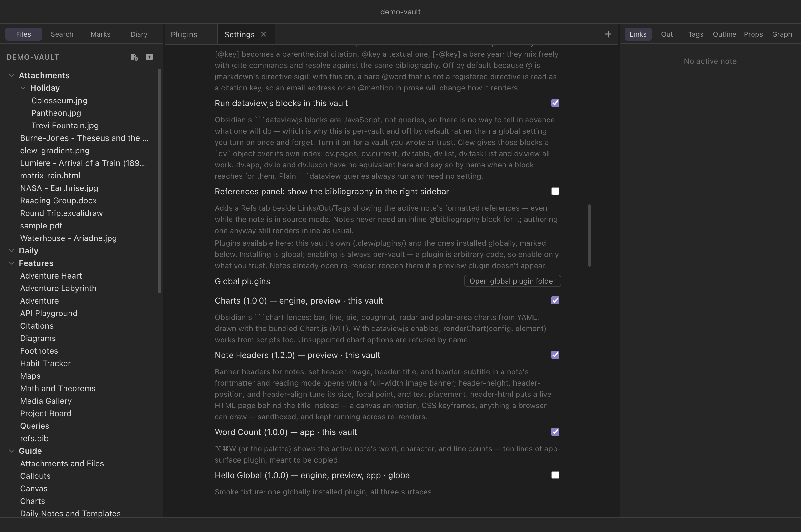The width and height of the screenshot is (801, 532).
Task: Open the Marks sidebar tab
Action: pyautogui.click(x=100, y=34)
